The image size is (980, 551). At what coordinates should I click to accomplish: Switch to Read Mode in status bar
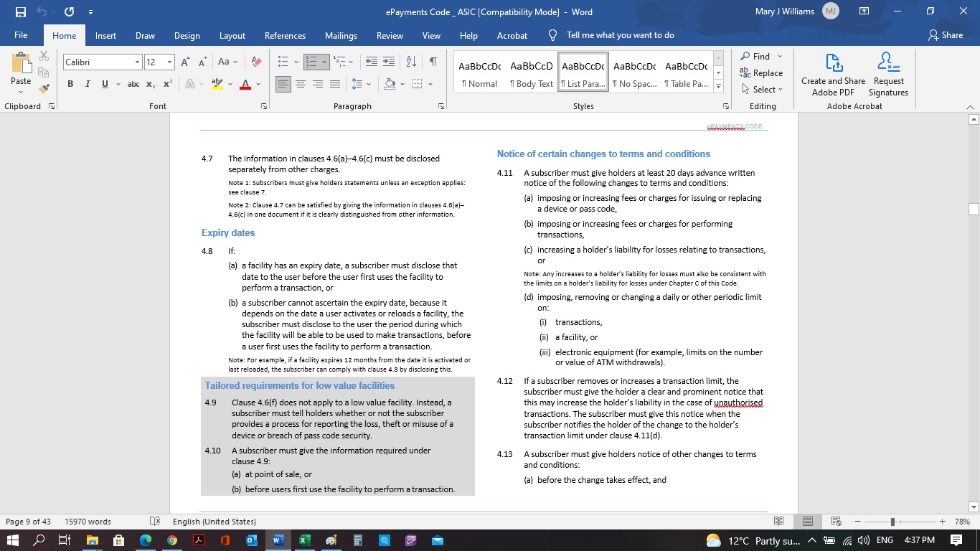779,522
